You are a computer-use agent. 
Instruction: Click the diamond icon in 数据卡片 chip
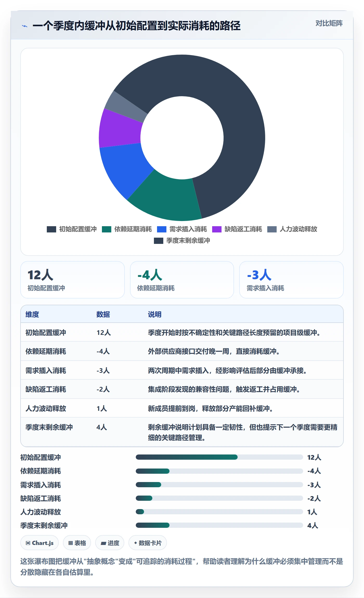click(x=135, y=543)
